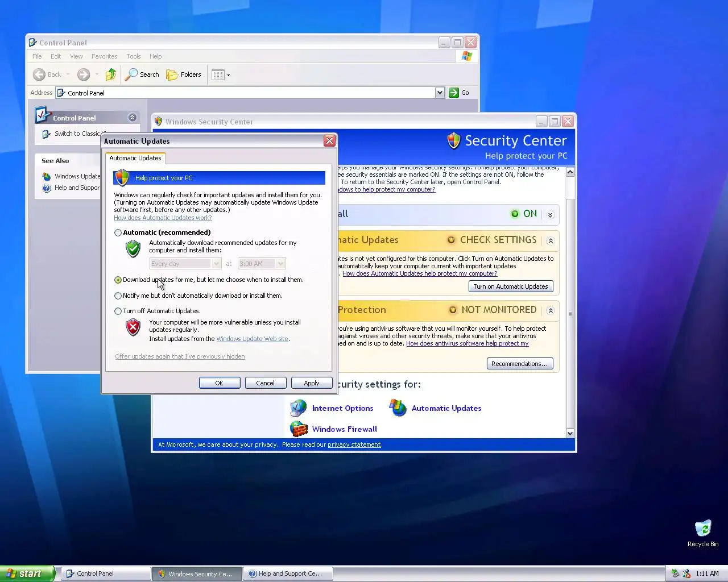728x582 pixels.
Task: Select Turn off Automatic Updates option
Action: 118,311
